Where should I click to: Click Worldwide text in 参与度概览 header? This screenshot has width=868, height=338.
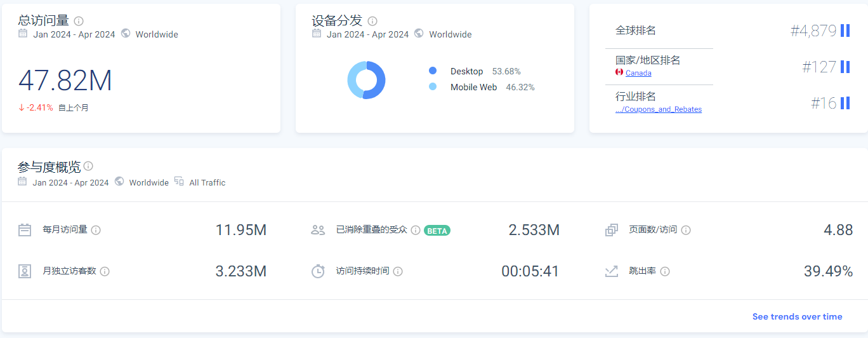[x=149, y=182]
